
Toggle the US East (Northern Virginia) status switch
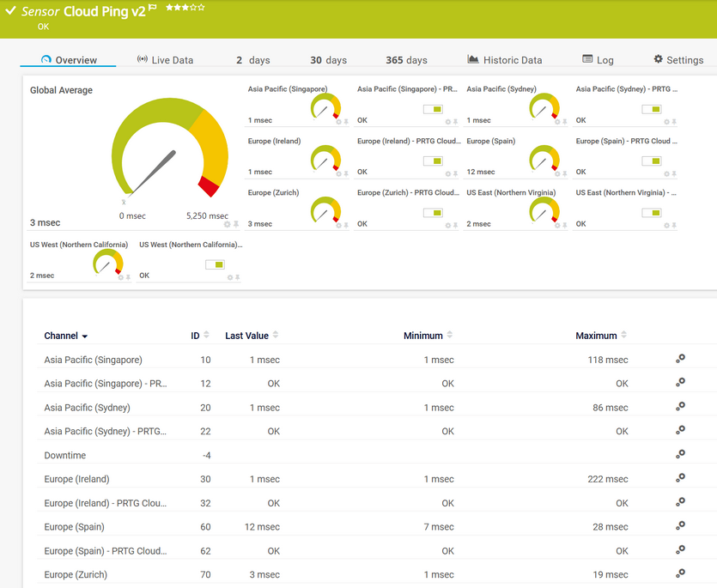651,213
